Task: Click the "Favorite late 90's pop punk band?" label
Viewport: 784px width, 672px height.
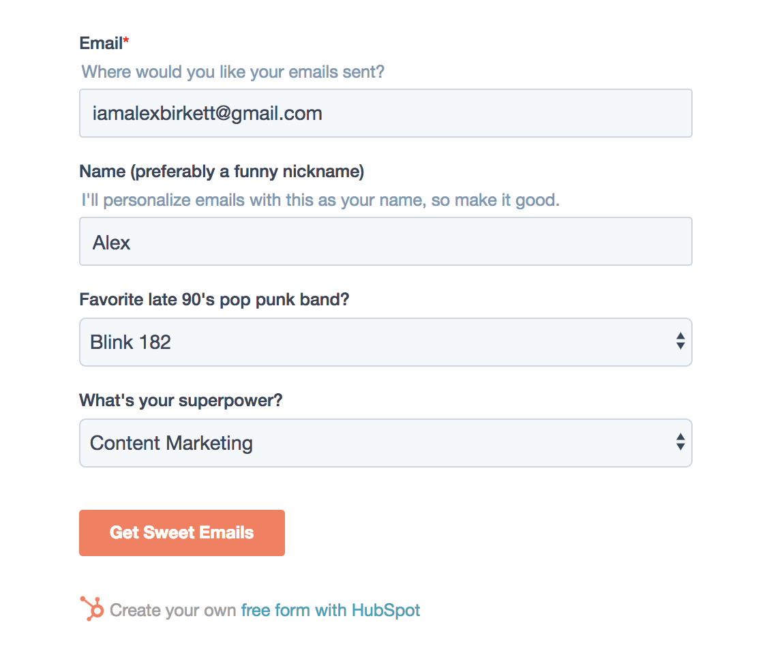Action: [x=214, y=299]
